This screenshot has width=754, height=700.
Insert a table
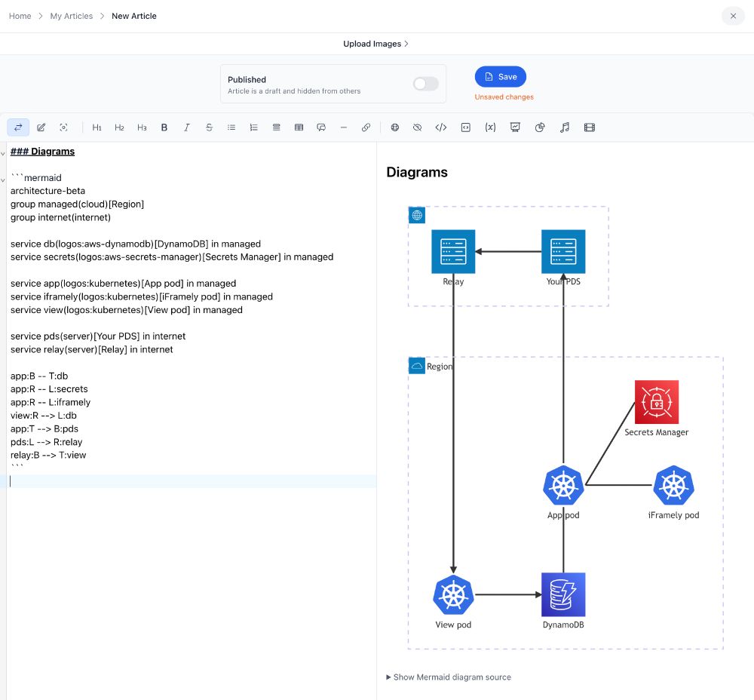299,127
